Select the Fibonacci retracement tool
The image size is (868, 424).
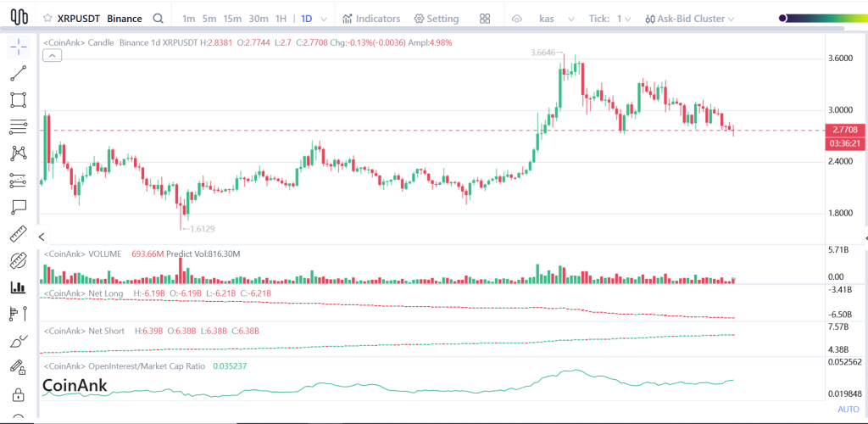click(x=19, y=180)
